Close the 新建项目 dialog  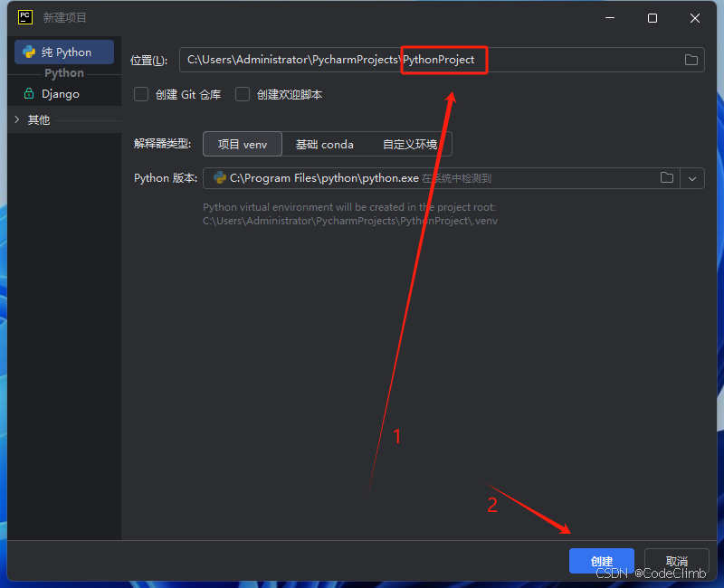click(695, 18)
